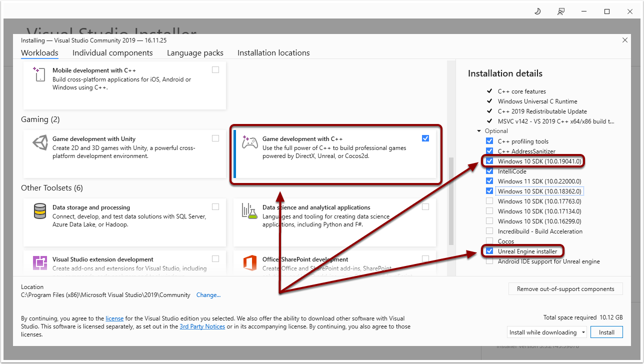
Task: Check Mobile development with C++ workload
Action: pos(215,70)
